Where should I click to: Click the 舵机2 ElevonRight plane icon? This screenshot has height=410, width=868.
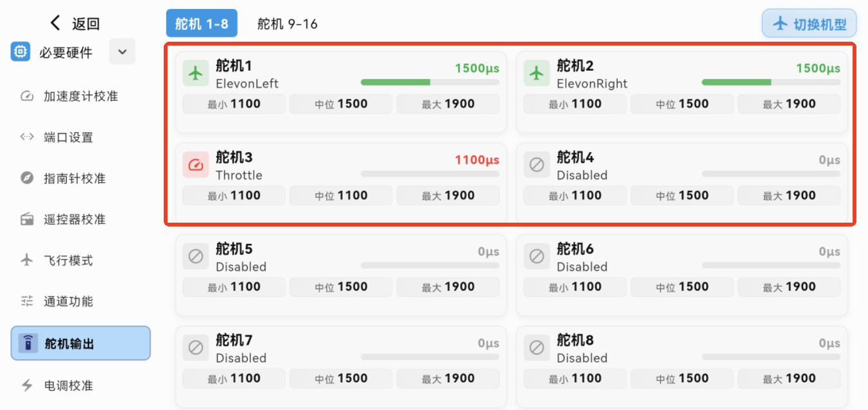[x=537, y=74]
